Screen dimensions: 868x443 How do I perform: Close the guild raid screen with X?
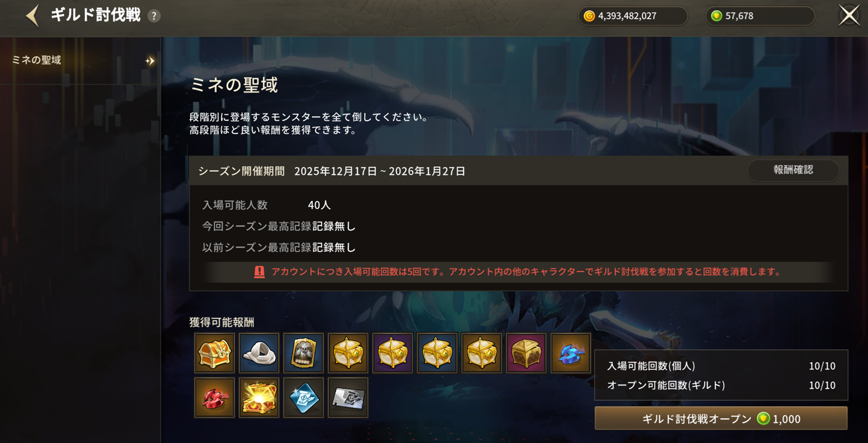click(849, 15)
